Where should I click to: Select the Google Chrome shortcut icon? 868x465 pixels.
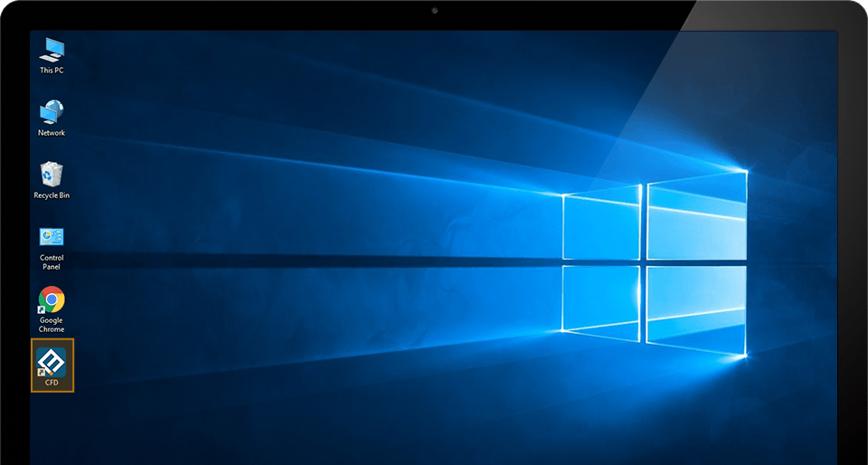tap(52, 299)
